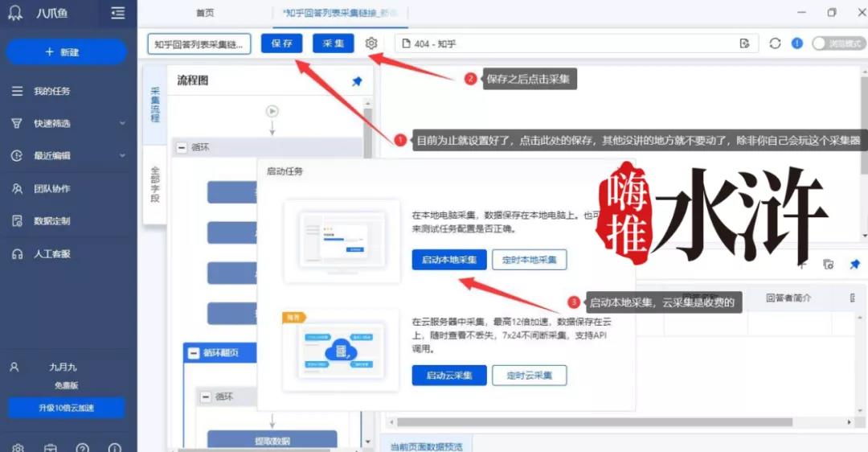The image size is (868, 452).
Task: Click the horizontal scrollbar right arrow
Action: click(x=850, y=422)
